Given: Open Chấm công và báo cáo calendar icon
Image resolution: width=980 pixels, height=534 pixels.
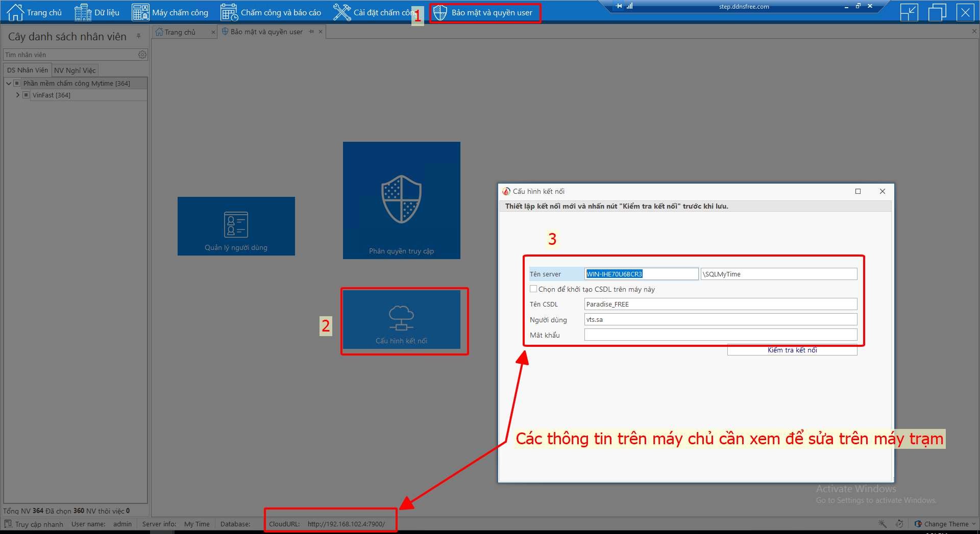Looking at the screenshot, I should [229, 12].
